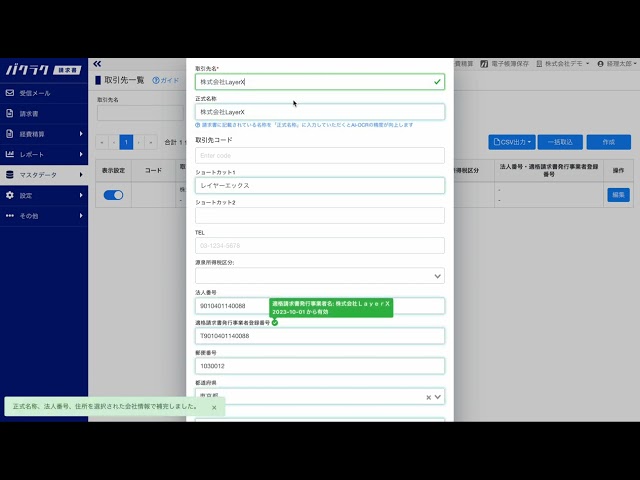Viewport: 640px width, 480px height.
Task: Click green check icon beside 適格請求書発行事業者登録番号
Action: pos(275,322)
